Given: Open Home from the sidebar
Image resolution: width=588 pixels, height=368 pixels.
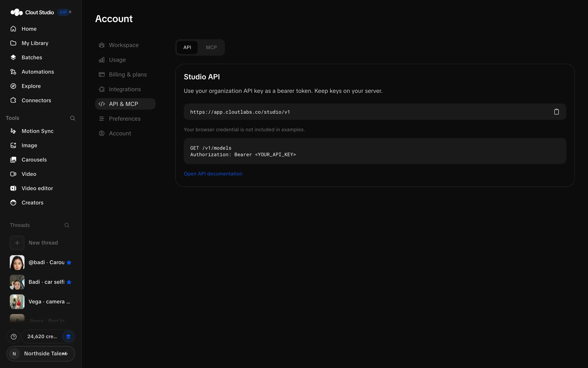Looking at the screenshot, I should (x=41, y=29).
